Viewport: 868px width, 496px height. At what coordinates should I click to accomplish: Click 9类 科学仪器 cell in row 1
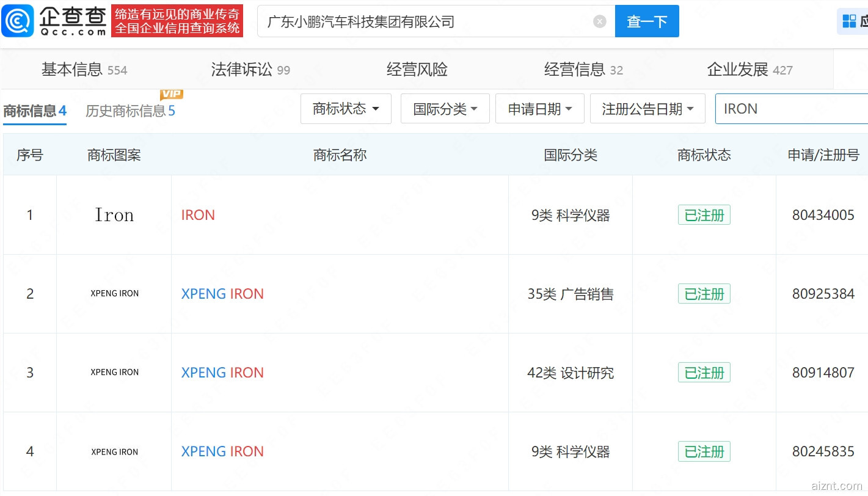click(571, 215)
